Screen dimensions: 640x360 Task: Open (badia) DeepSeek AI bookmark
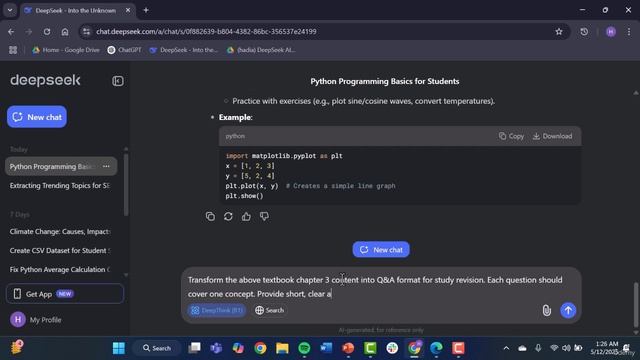261,50
